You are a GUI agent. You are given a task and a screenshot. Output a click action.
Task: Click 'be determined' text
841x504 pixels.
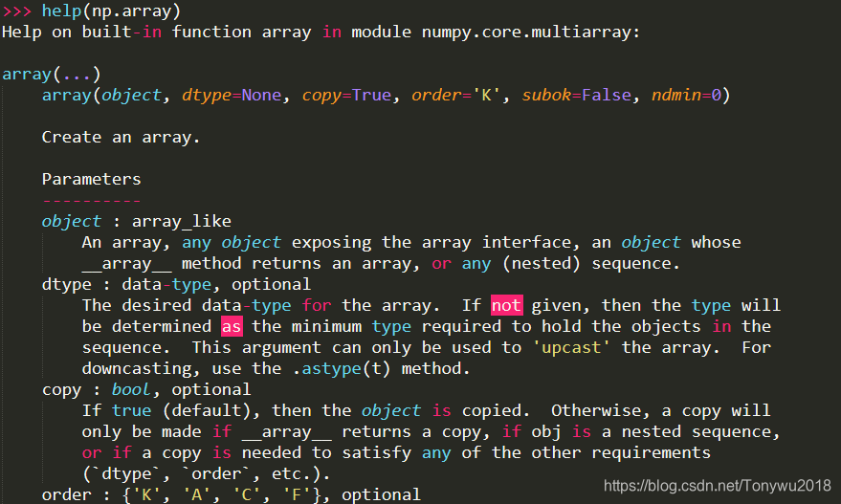pyautogui.click(x=146, y=326)
